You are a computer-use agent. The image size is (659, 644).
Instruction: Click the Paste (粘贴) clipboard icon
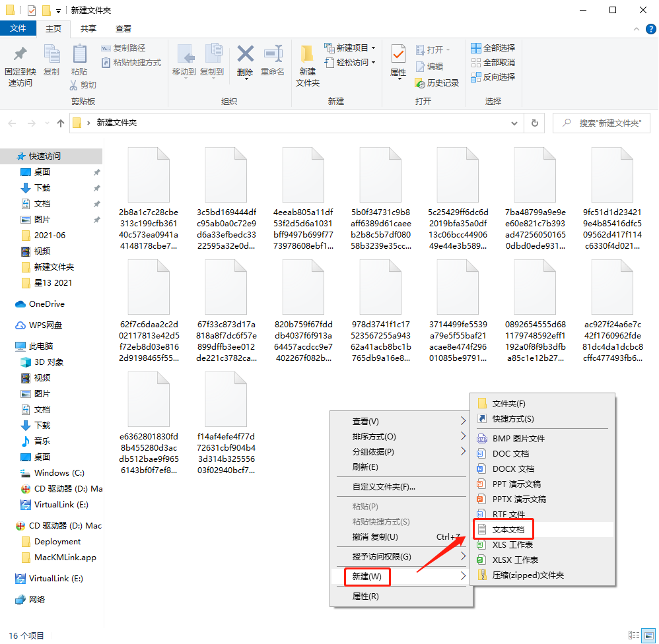(x=79, y=55)
